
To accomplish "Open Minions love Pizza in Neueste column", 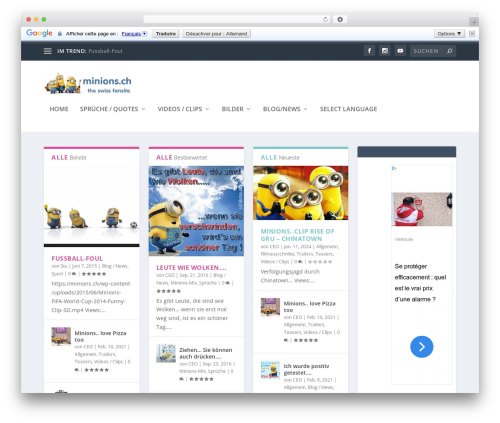I will (309, 307).
